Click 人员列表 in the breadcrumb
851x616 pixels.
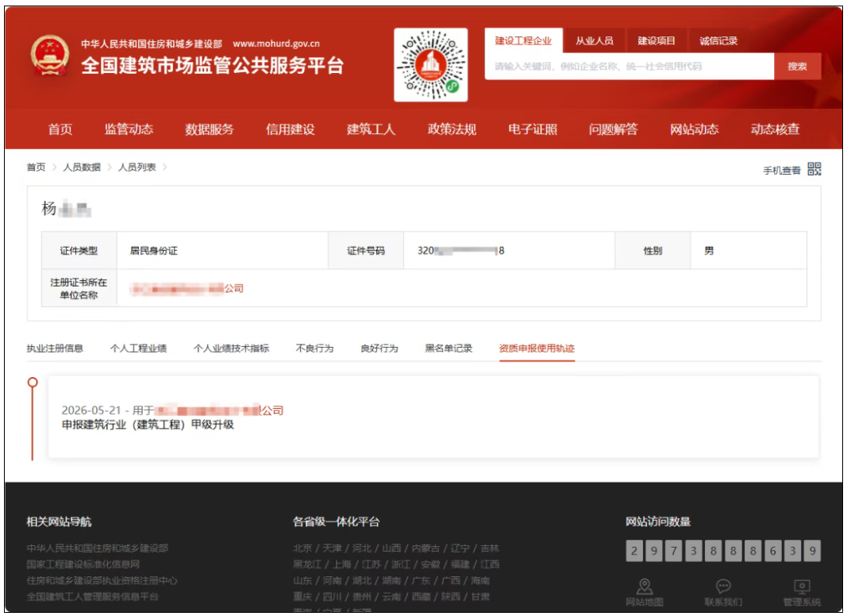[x=137, y=167]
